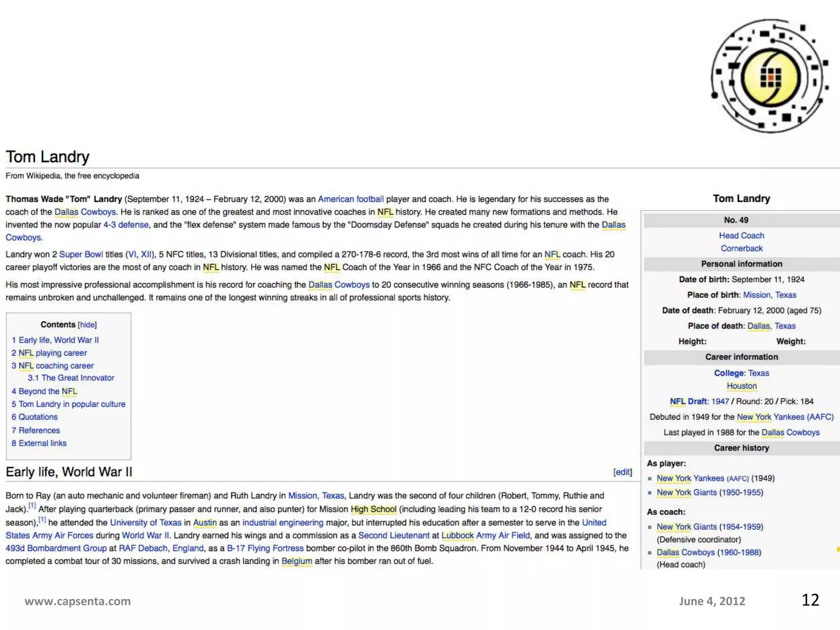Image resolution: width=840 pixels, height=630 pixels.
Task: Open Cornerback link in infobox
Action: point(741,248)
